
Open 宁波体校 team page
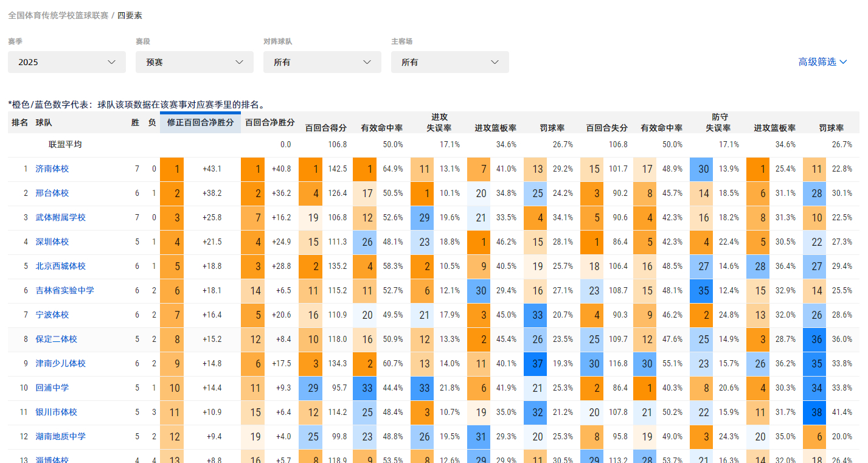[x=52, y=315]
